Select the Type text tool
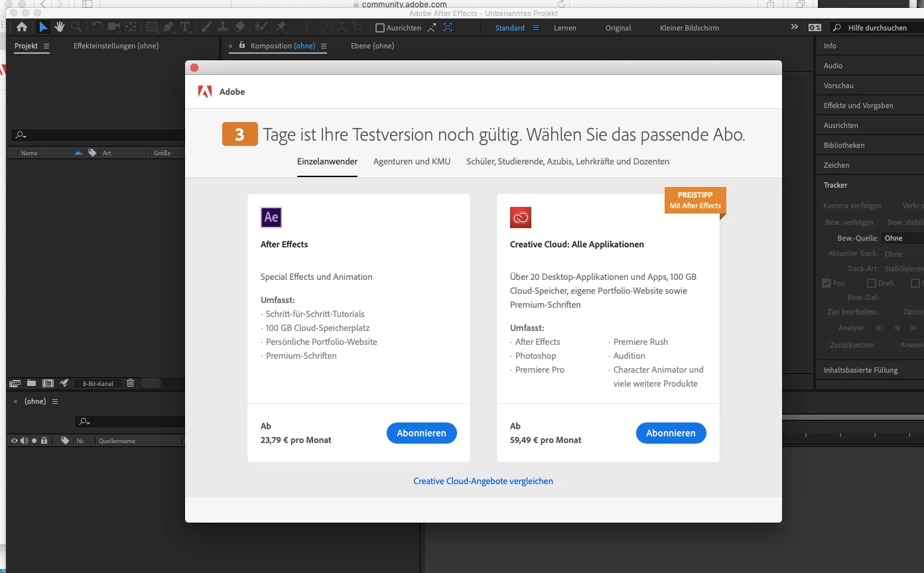This screenshot has width=924, height=573. [185, 27]
